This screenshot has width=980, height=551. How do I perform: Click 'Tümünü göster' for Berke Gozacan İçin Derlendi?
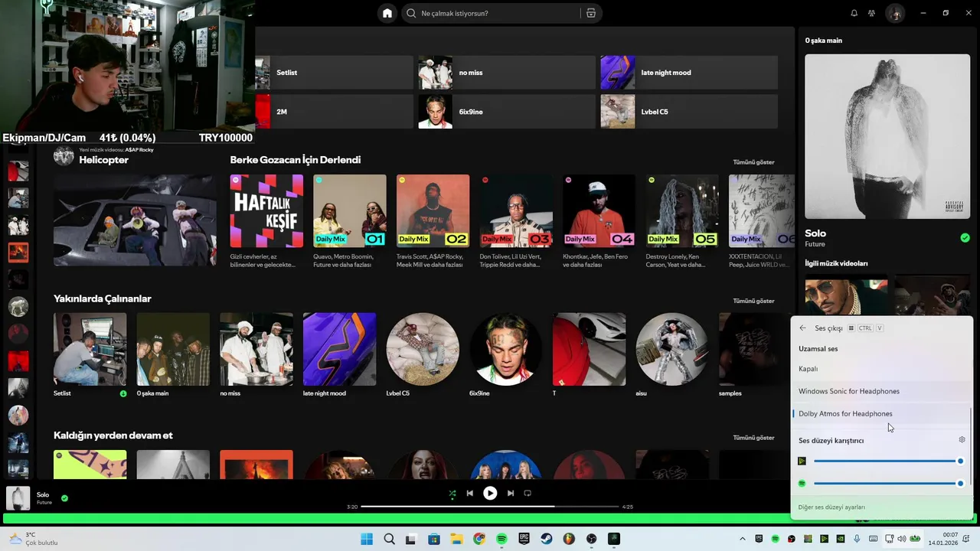coord(753,162)
